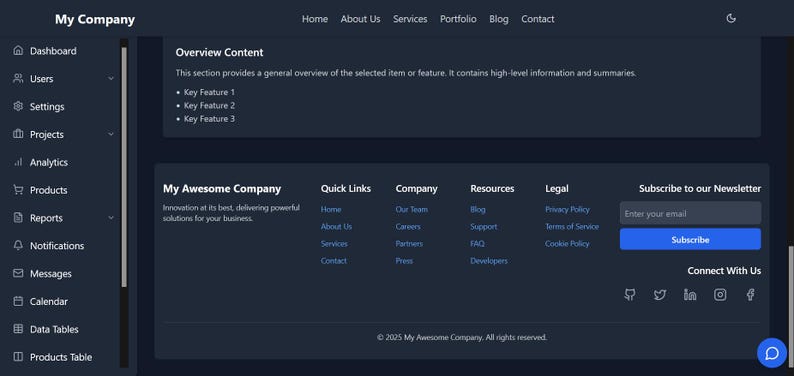Open the GitHub social icon
The width and height of the screenshot is (794, 376).
tap(629, 295)
